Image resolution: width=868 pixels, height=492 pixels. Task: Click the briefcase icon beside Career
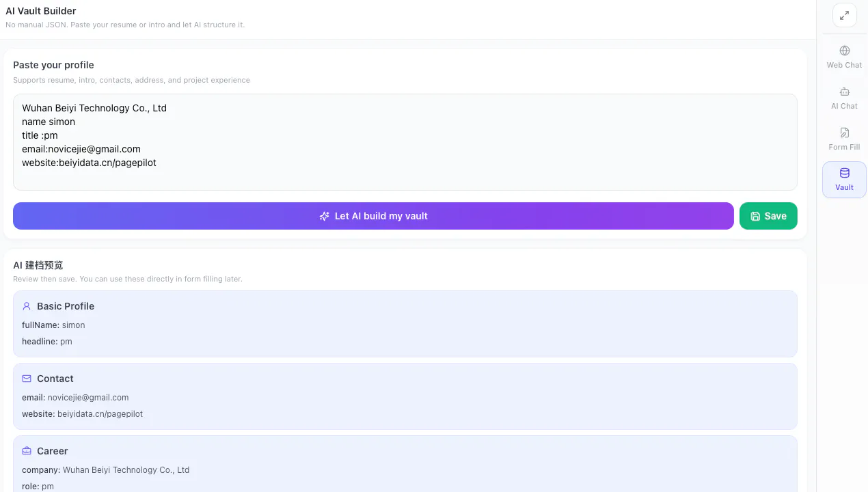click(x=27, y=451)
